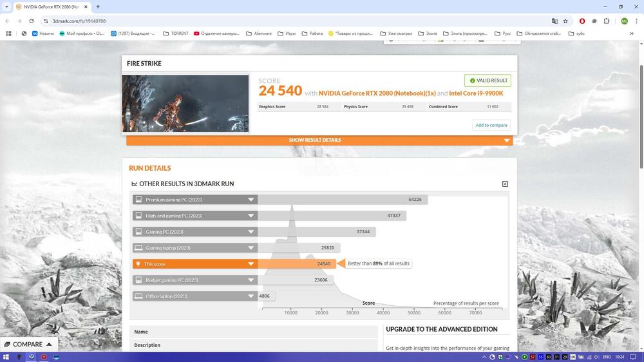Expand the Compare panel at bottom left

coord(29,344)
